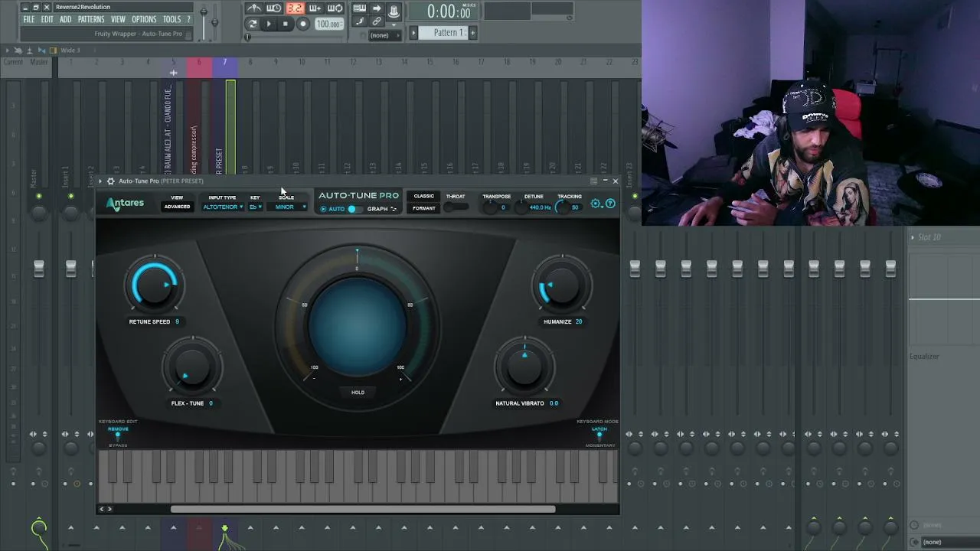
Task: Click the HOLD button on the pitch display
Action: click(358, 393)
